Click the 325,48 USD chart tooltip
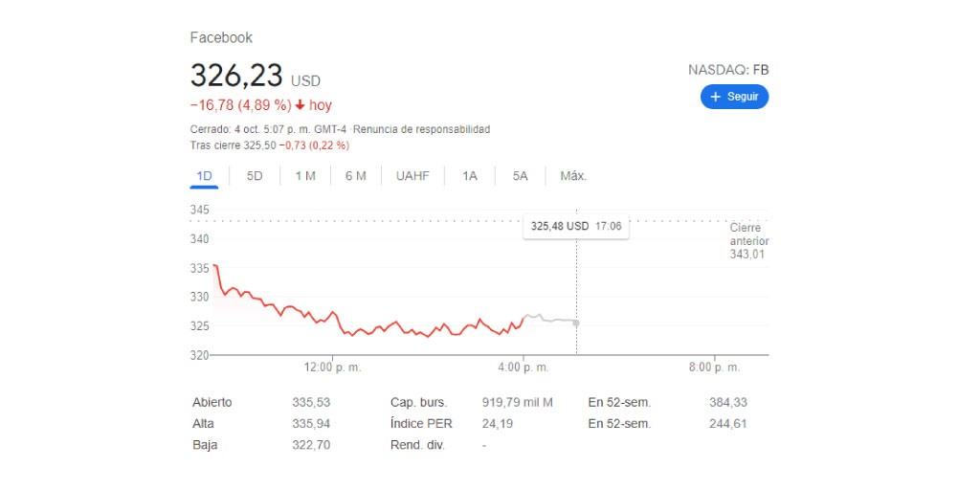The image size is (980, 490). [x=575, y=226]
